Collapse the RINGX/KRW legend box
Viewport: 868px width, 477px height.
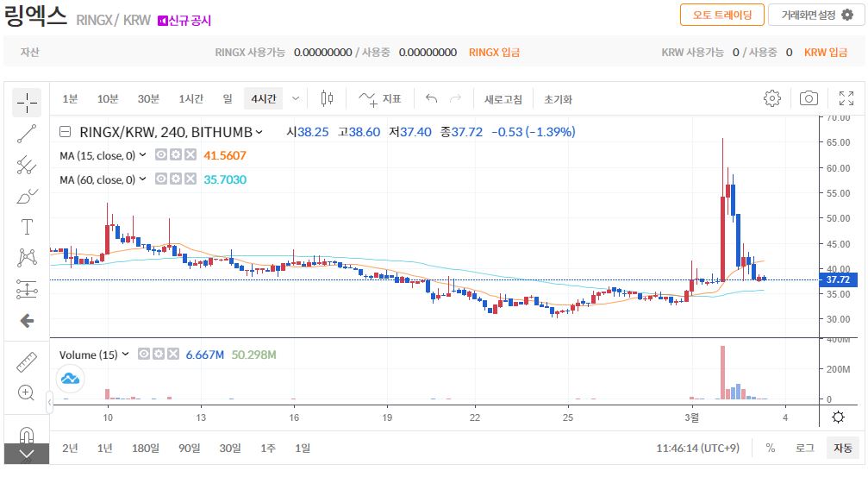(65, 132)
